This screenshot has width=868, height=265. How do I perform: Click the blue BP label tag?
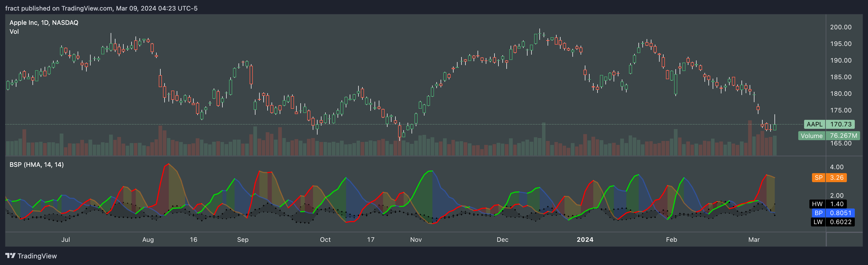818,213
